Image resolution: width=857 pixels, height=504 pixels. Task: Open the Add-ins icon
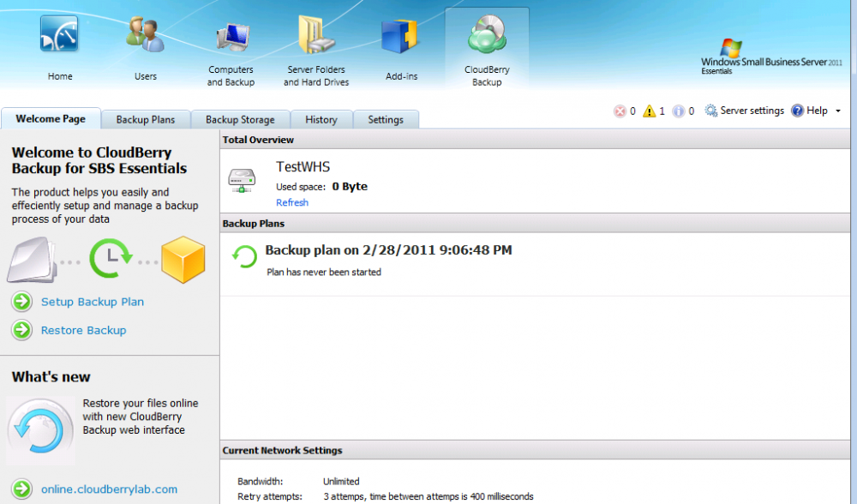pos(400,36)
